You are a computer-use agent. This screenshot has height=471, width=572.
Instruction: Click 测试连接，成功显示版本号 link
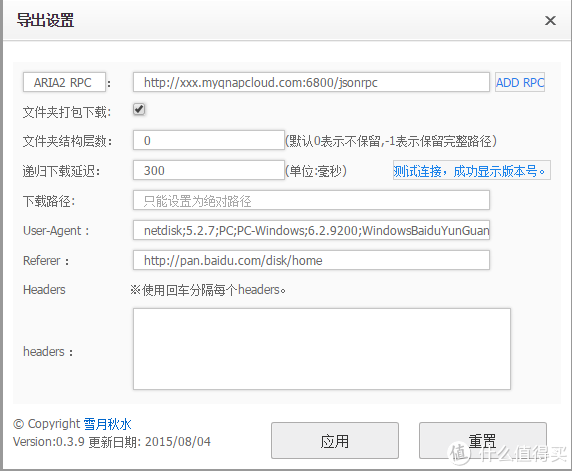[x=471, y=170]
